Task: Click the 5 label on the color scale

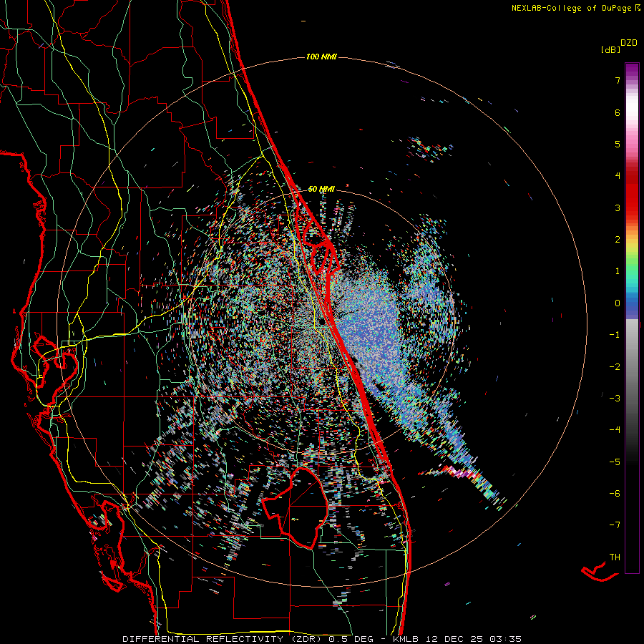Action: tap(618, 144)
